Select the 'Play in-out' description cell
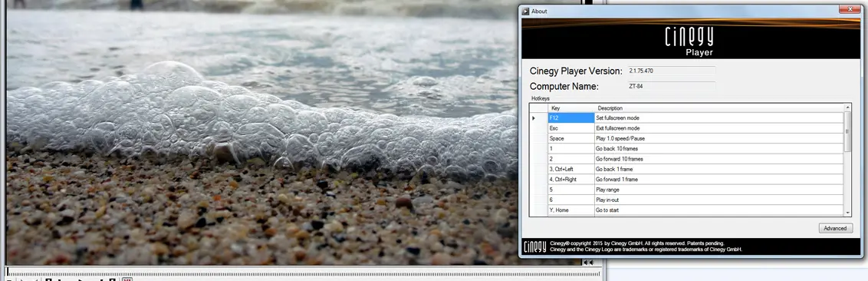This screenshot has width=868, height=281. pyautogui.click(x=718, y=200)
